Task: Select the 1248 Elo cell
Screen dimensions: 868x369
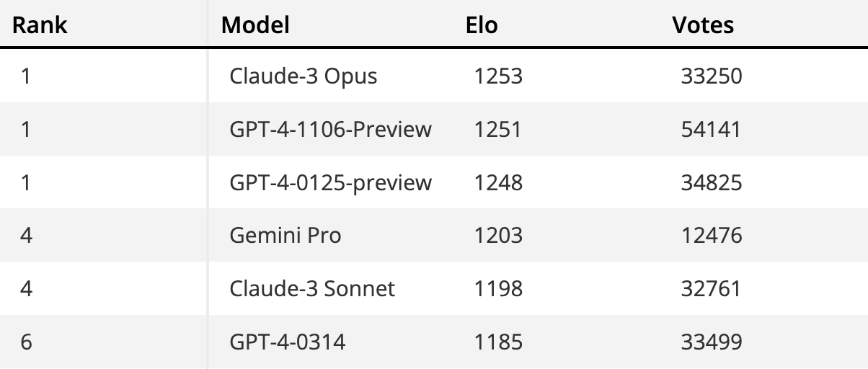Action: 498,182
